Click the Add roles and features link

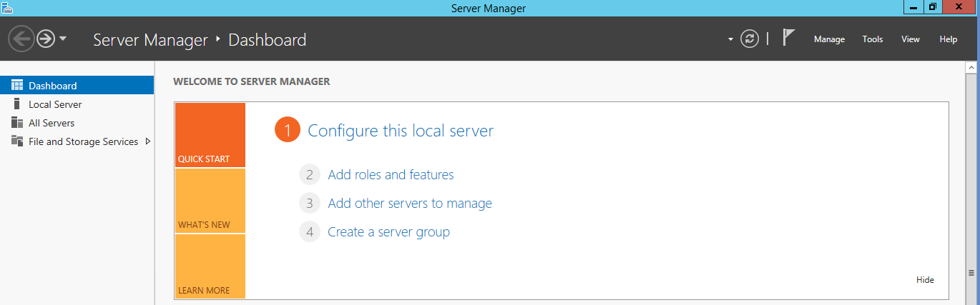click(x=391, y=174)
